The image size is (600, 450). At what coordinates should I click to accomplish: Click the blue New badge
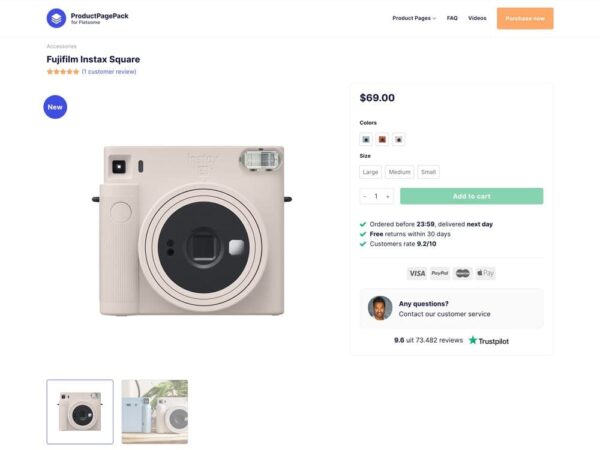(55, 107)
